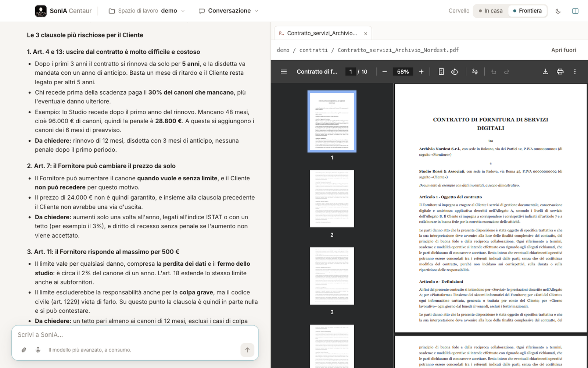Open Spazio di lavoro demo dropdown

[147, 11]
